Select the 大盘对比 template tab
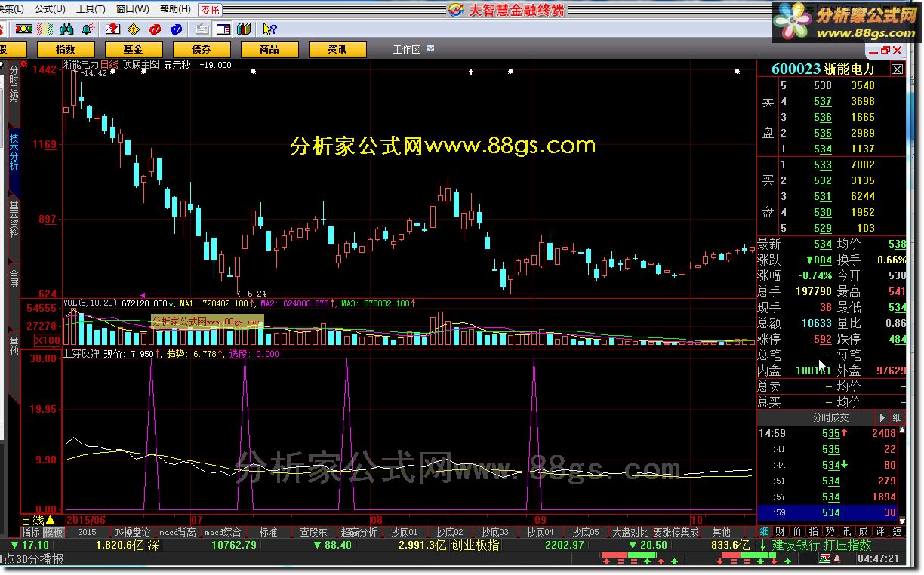The image size is (924, 575). point(631,532)
